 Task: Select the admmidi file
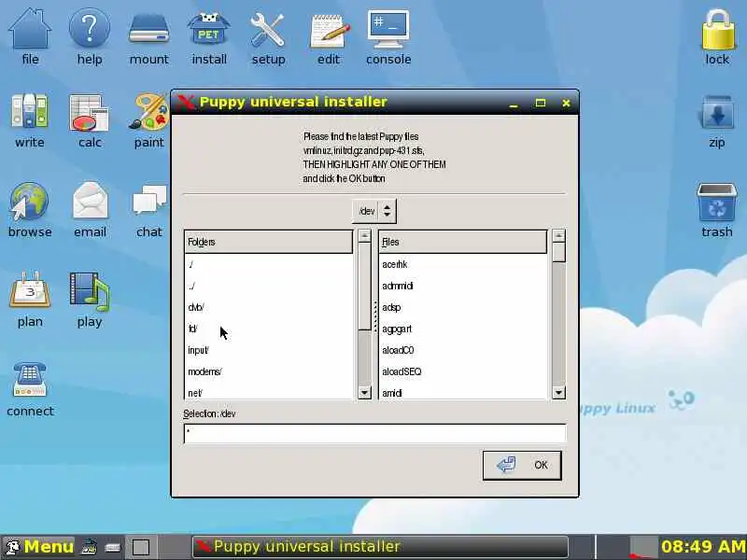[x=462, y=286]
